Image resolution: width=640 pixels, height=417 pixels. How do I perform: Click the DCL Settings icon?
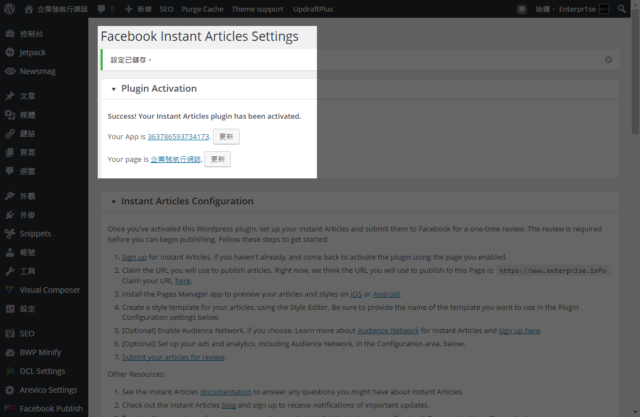pos(10,371)
